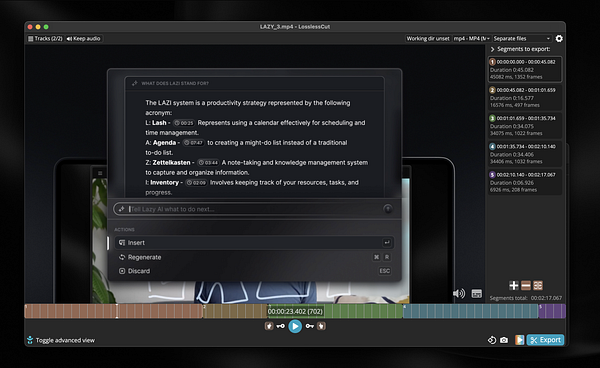Click Segments total 00:02:17.067 text
The image size is (600, 368).
(526, 298)
